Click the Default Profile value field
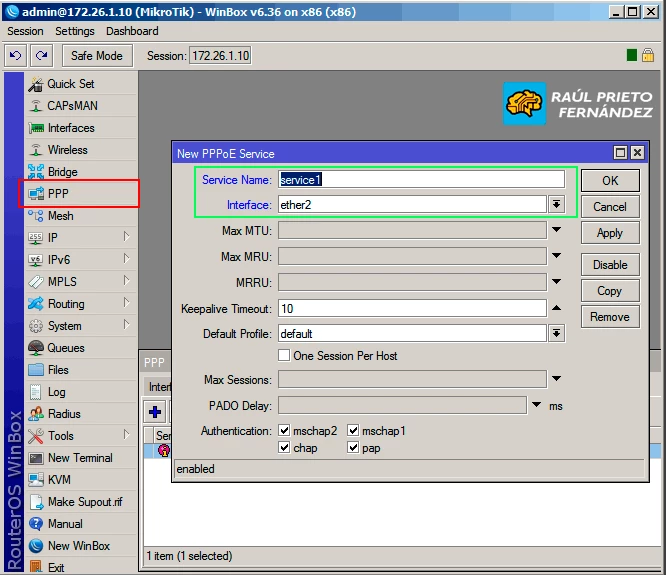This screenshot has height=575, width=666. 412,334
